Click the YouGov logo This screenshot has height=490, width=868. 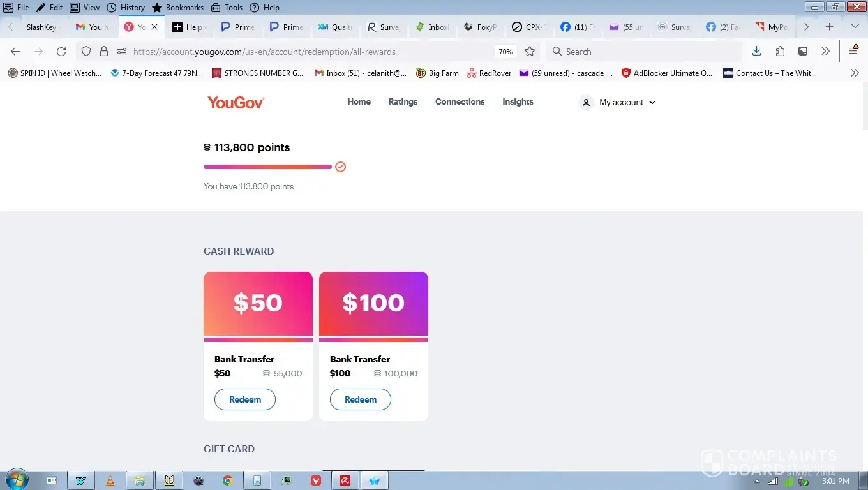pos(236,102)
